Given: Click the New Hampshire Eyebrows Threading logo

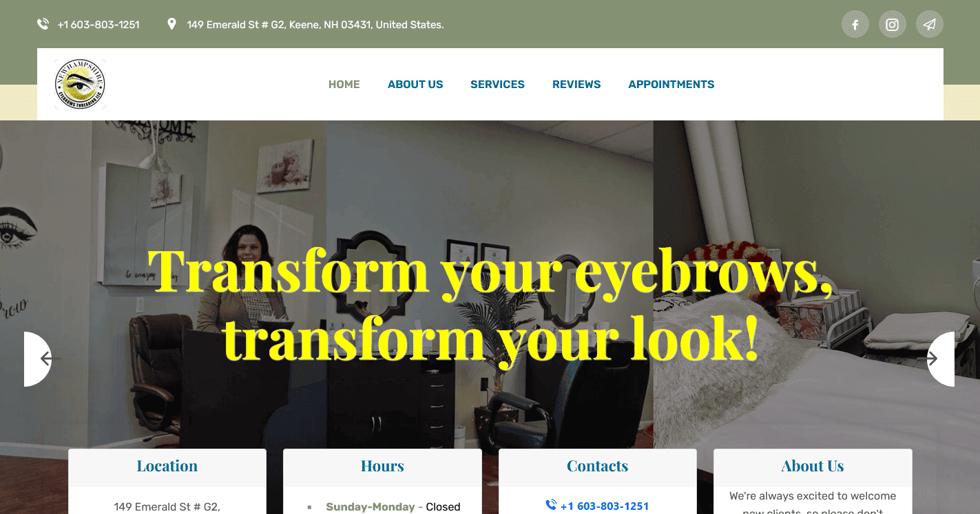Looking at the screenshot, I should tap(80, 84).
